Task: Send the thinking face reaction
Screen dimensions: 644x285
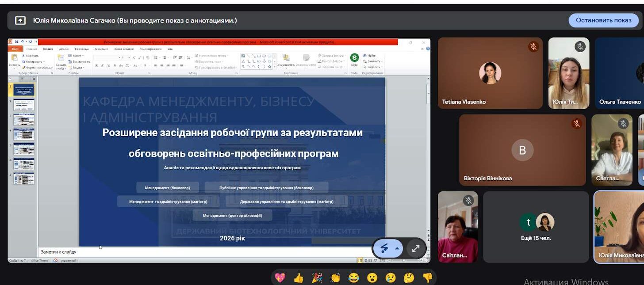Action: (409, 277)
